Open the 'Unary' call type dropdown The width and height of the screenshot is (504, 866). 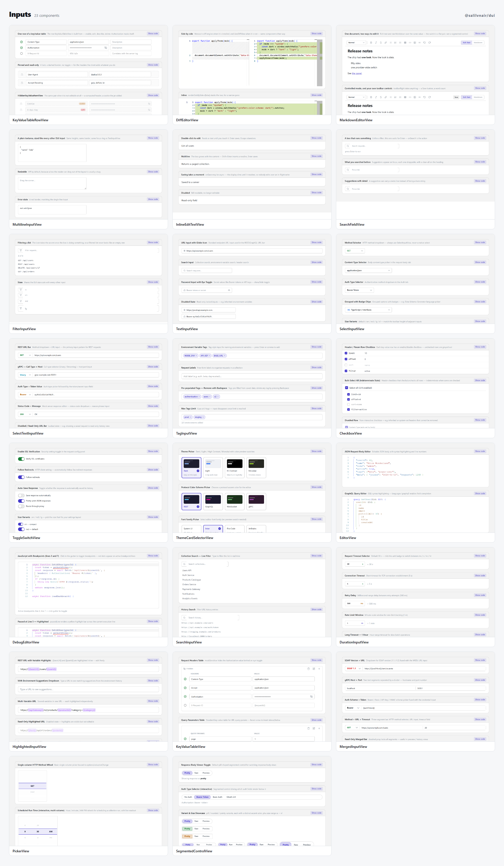(25, 375)
